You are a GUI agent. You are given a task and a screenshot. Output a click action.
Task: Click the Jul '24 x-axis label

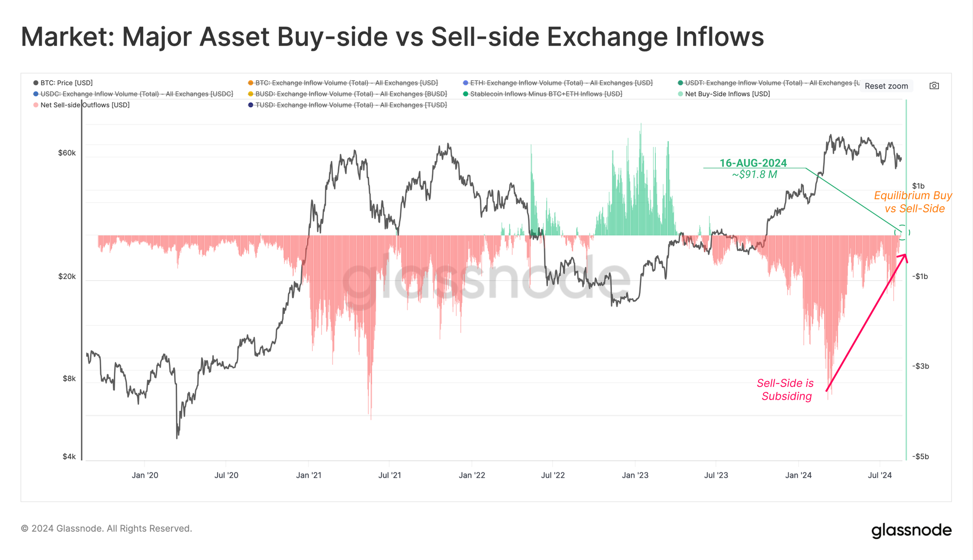coord(880,475)
